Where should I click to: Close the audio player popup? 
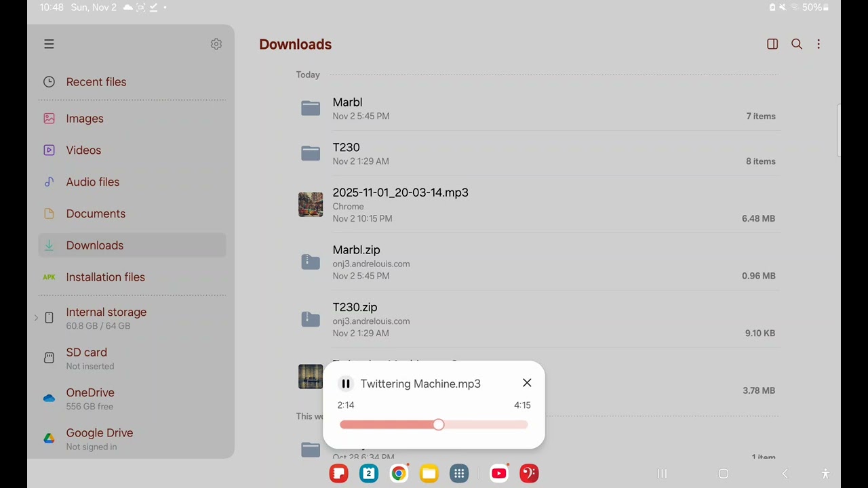[x=527, y=383]
